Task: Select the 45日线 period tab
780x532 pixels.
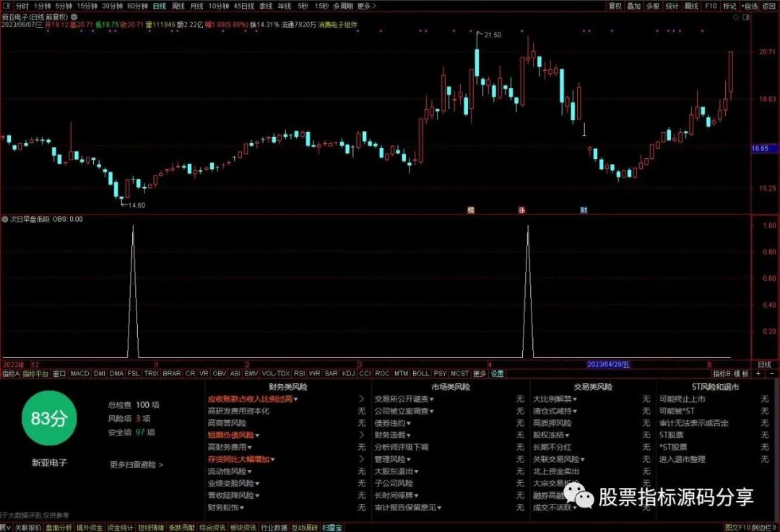Action: click(x=244, y=6)
